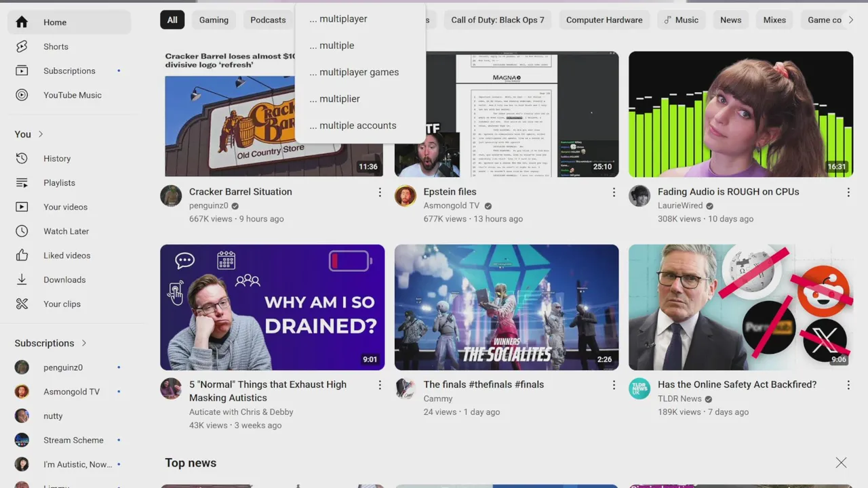Open the History clock icon

(x=22, y=159)
